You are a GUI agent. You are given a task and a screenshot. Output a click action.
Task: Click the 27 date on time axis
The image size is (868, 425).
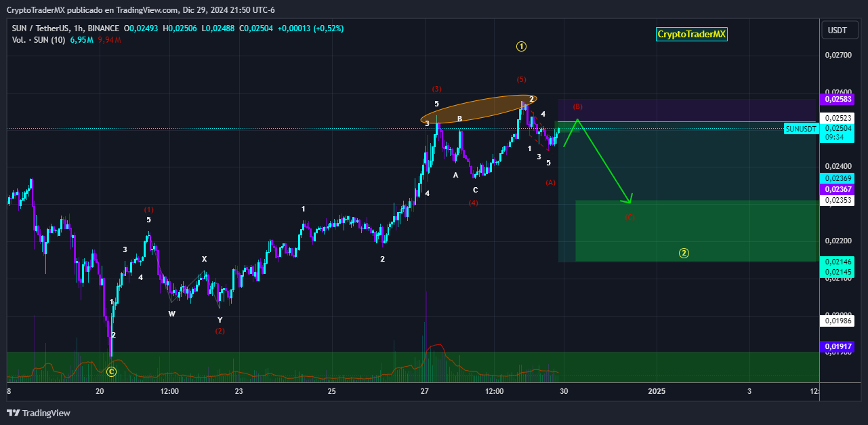425,392
